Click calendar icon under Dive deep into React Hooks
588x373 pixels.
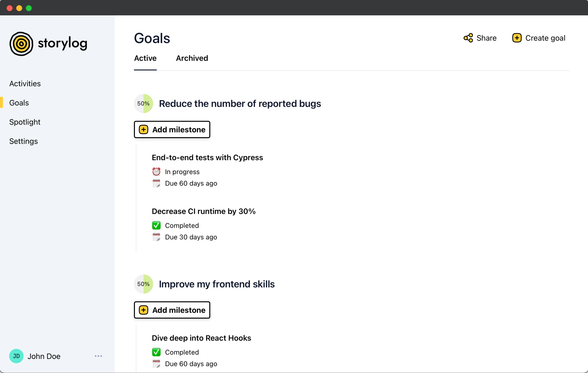(156, 364)
